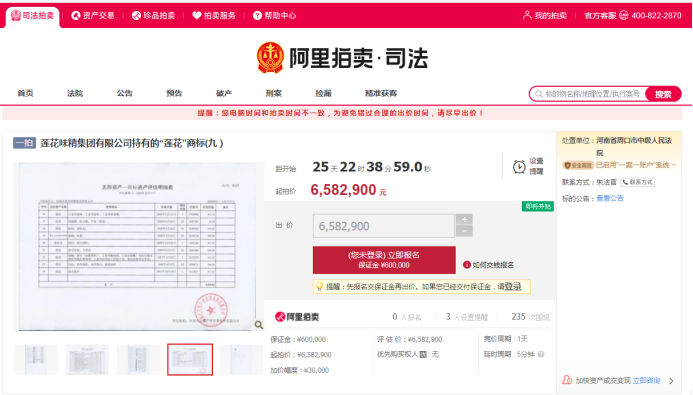Open 资产交易 in top bar

point(93,16)
